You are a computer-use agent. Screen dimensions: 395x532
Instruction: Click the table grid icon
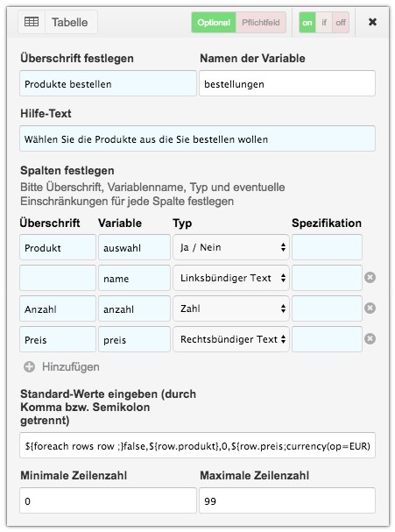click(32, 22)
